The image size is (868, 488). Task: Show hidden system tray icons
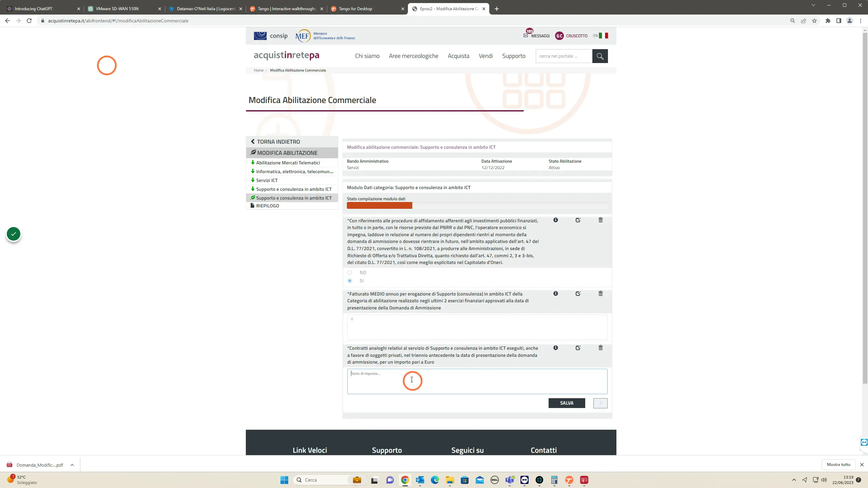(x=794, y=480)
